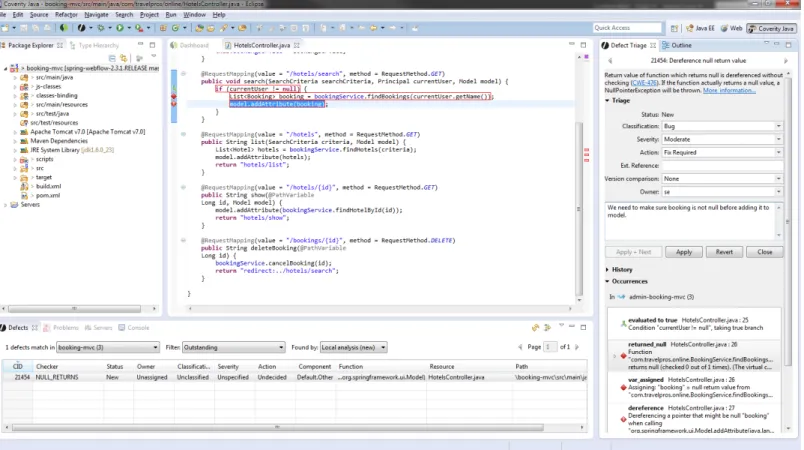Image resolution: width=804 pixels, height=450 pixels.
Task: Click Collapse All icon in Package Explorer
Action: (112, 58)
